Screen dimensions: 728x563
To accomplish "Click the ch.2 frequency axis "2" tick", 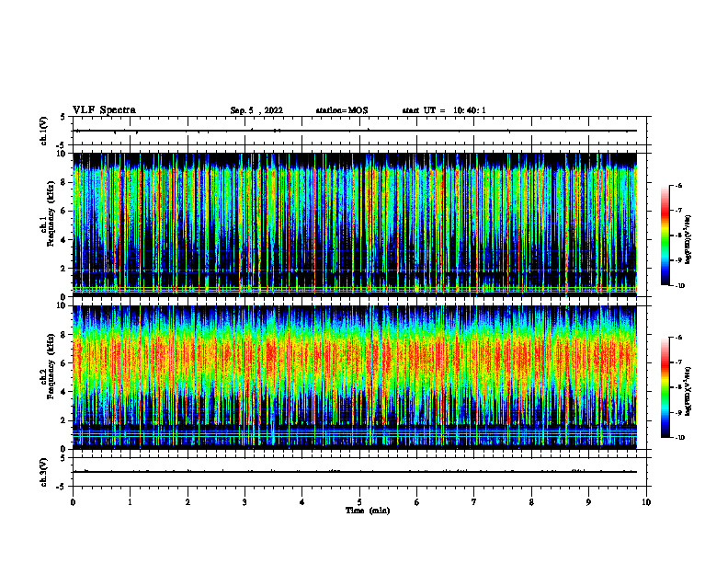I will 63,420.
